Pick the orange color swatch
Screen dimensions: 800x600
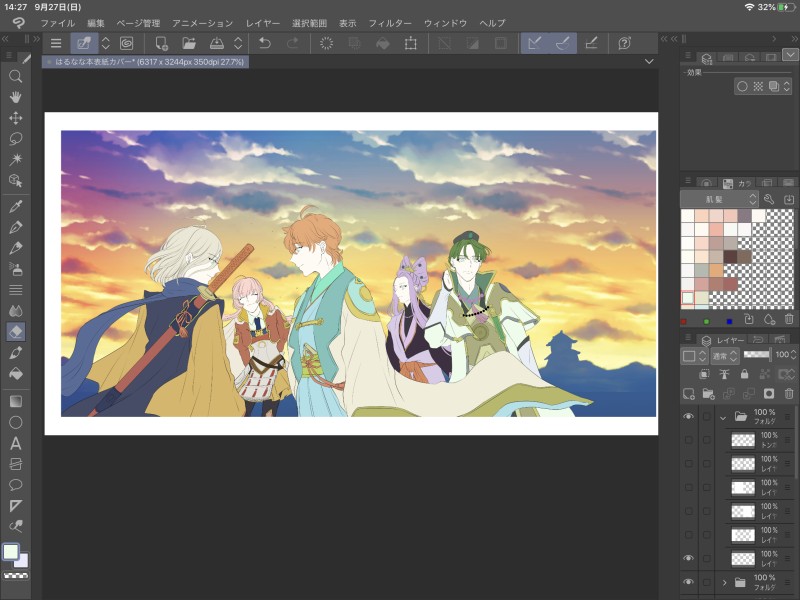click(716, 270)
